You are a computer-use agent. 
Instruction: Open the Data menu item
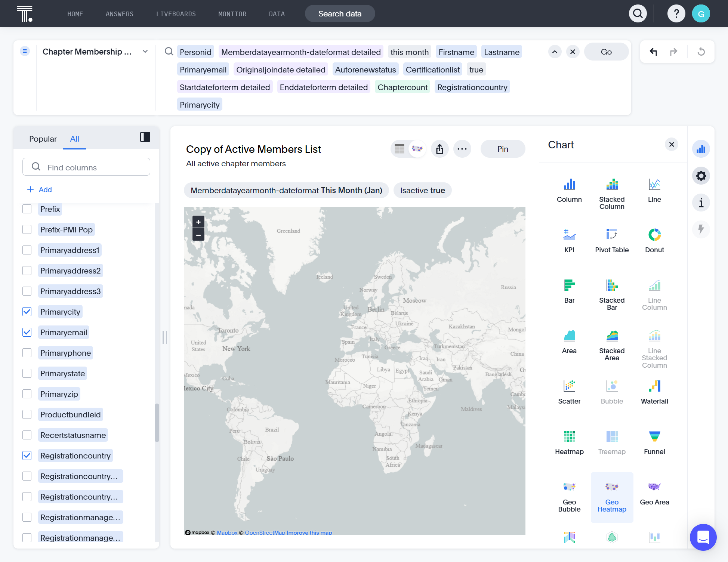click(277, 14)
